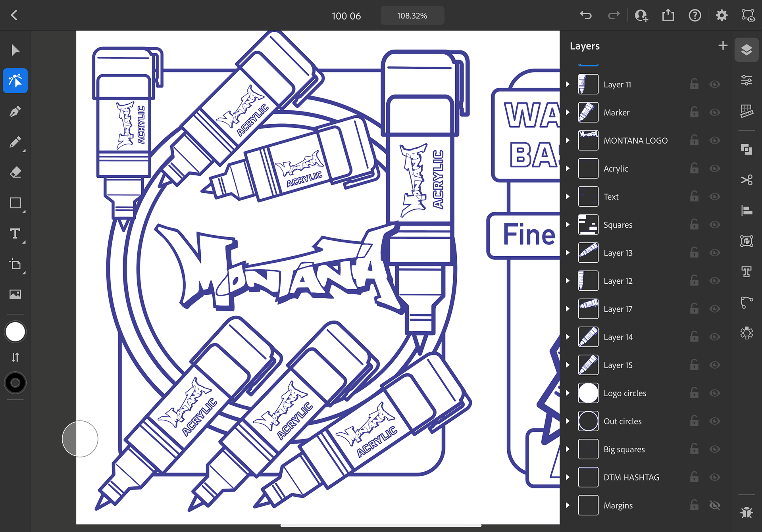Undo the last action
This screenshot has height=532, width=762.
pos(586,15)
